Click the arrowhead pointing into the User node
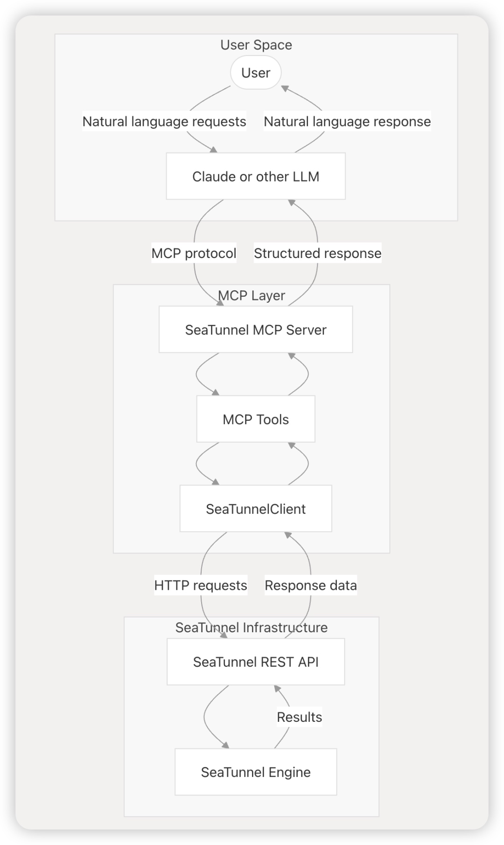The height and width of the screenshot is (845, 504). coord(285,88)
